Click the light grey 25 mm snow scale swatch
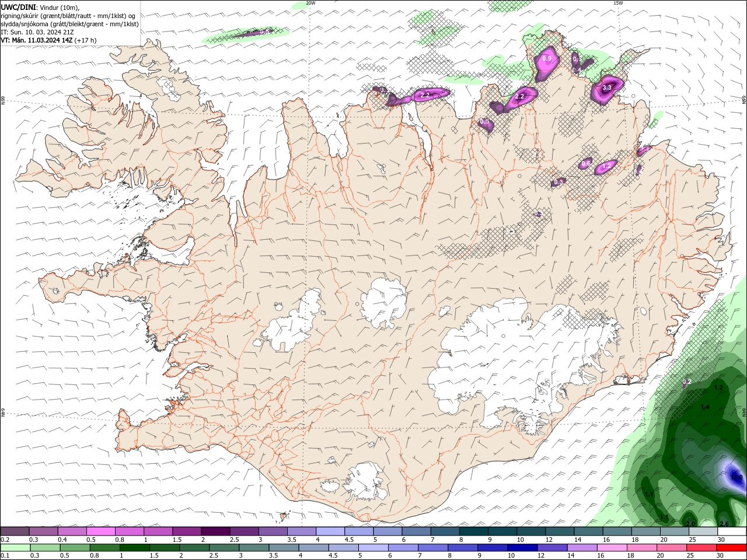The image size is (747, 560). pos(704,531)
